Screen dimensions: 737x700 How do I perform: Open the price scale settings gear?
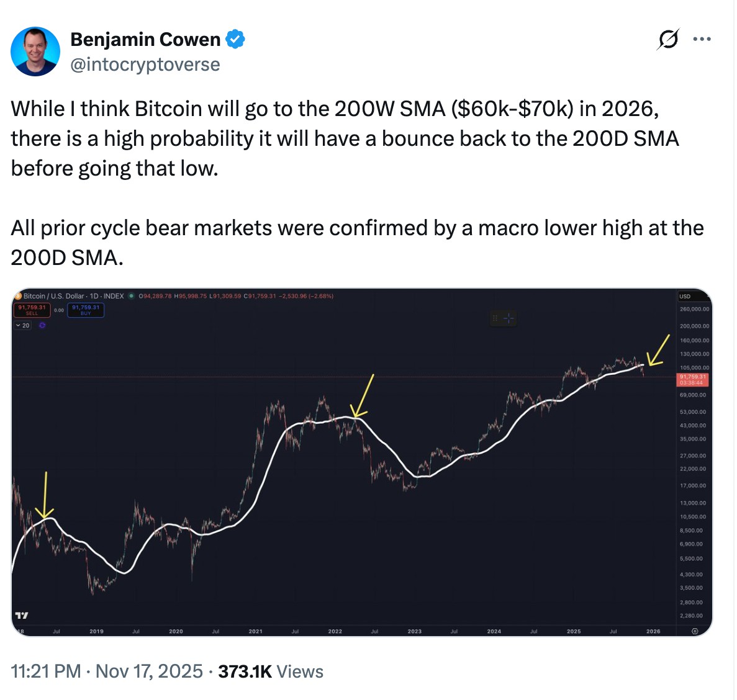[695, 630]
